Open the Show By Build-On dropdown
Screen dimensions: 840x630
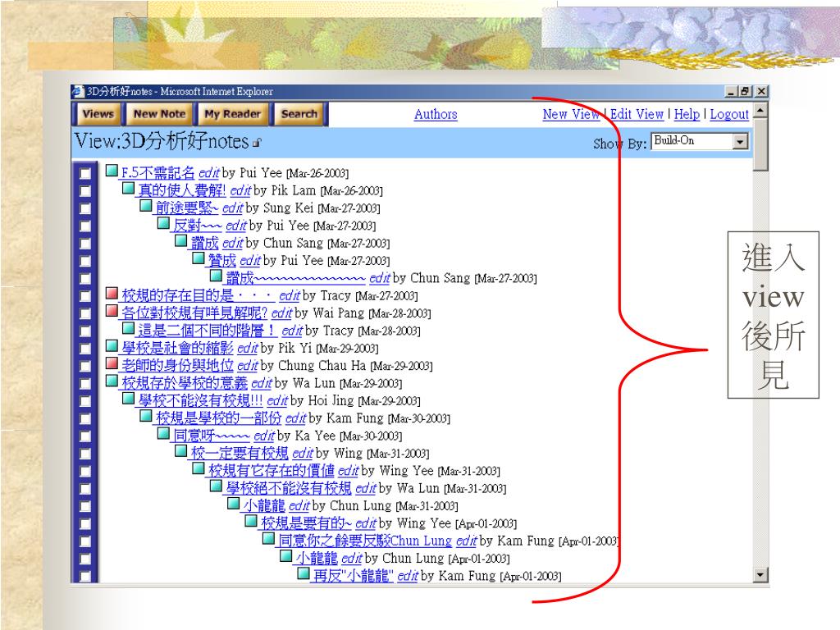click(x=699, y=141)
